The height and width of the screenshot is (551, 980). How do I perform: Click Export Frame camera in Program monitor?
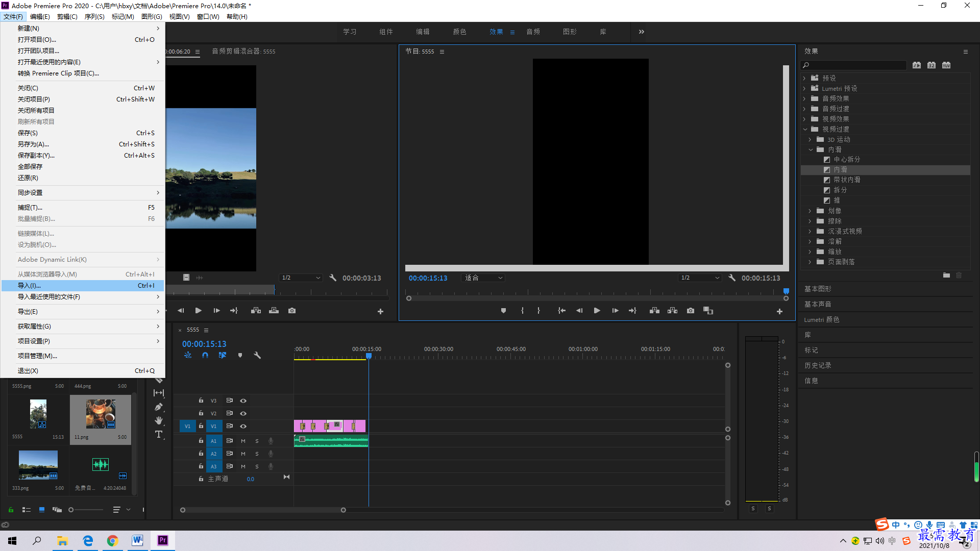point(691,311)
